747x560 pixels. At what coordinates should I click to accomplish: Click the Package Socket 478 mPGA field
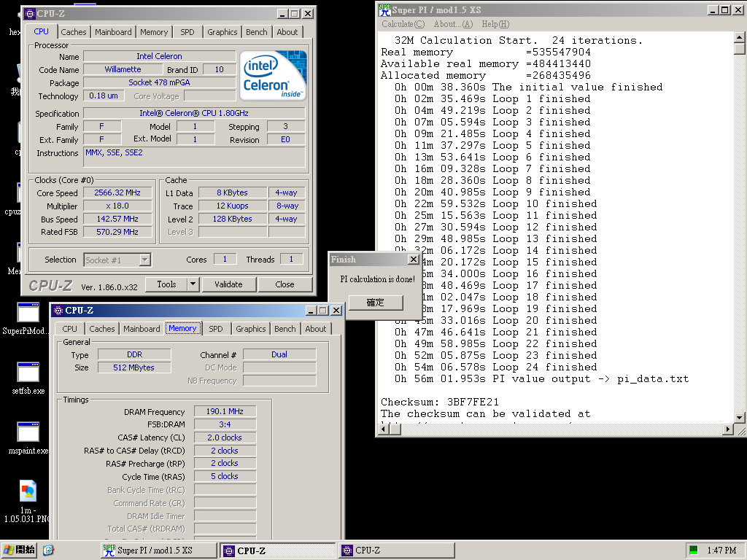click(160, 82)
